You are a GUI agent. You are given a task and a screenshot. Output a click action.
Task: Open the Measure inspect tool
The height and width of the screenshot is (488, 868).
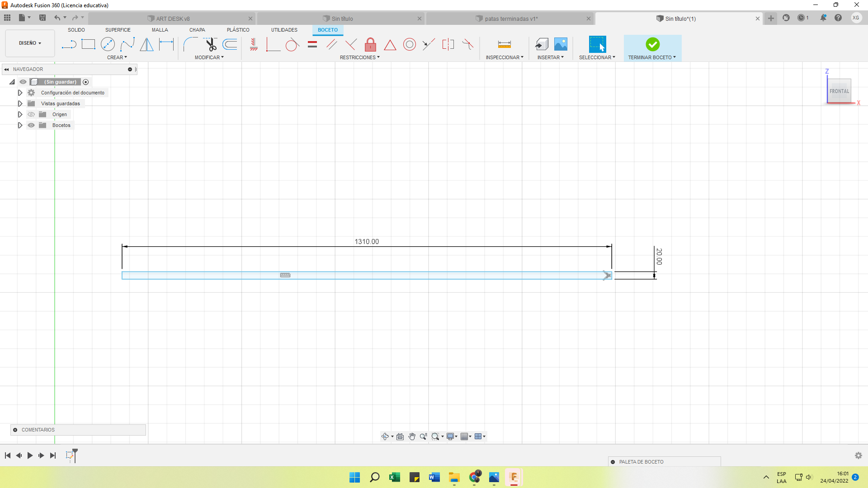click(504, 44)
